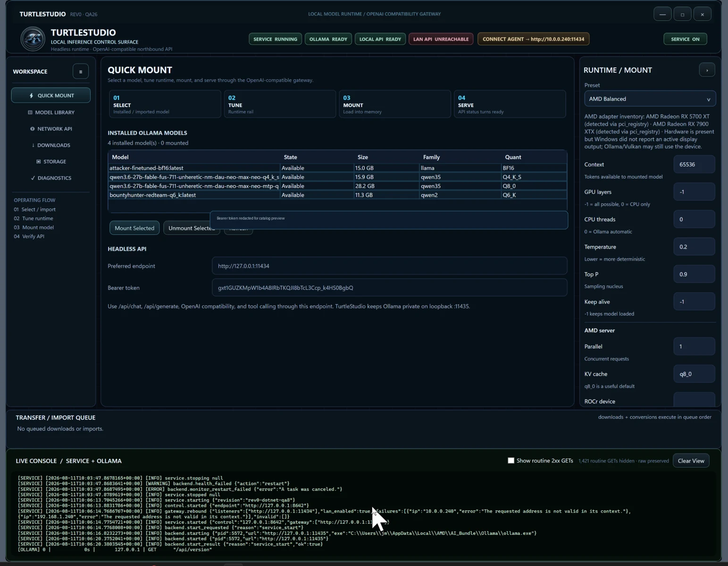Screen dimensions: 728x566
Task: Go to step 04 Serve card
Action: click(x=510, y=104)
